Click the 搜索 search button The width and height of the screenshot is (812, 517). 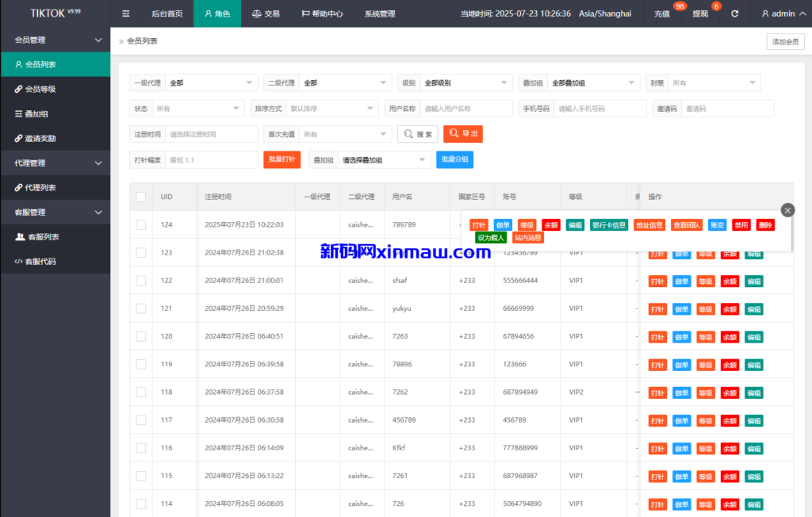point(418,134)
